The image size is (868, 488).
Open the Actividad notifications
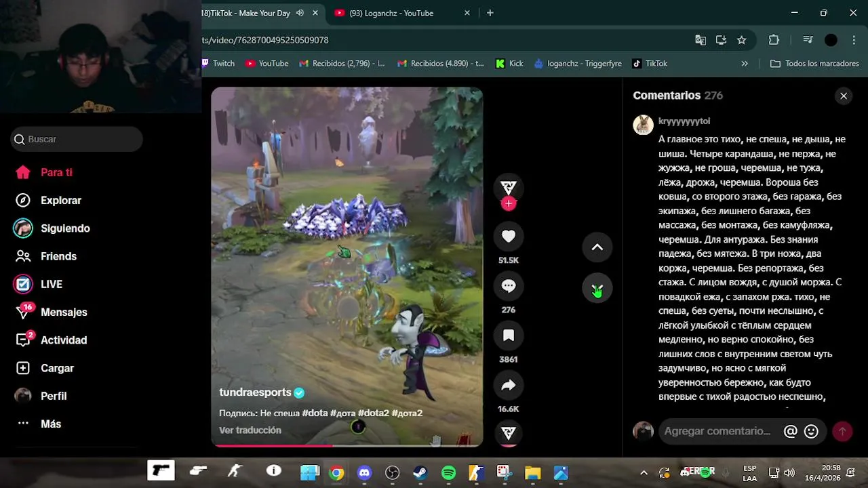pos(51,340)
